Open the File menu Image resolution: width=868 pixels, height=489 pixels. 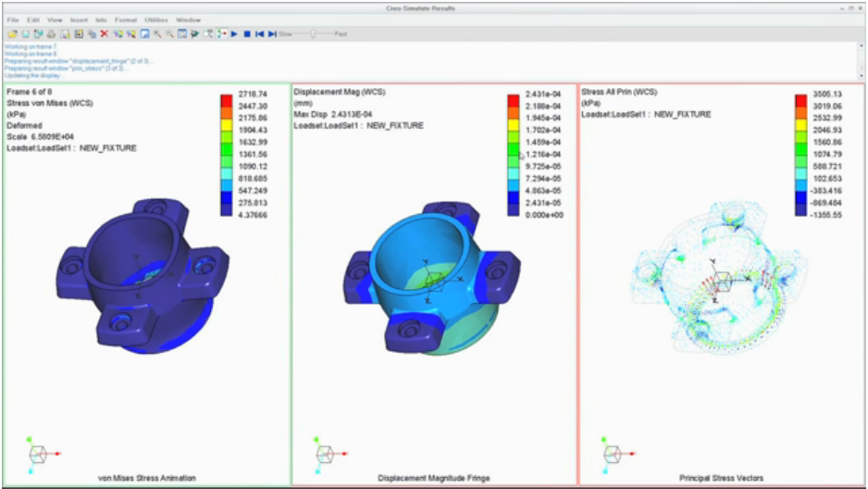[x=12, y=19]
